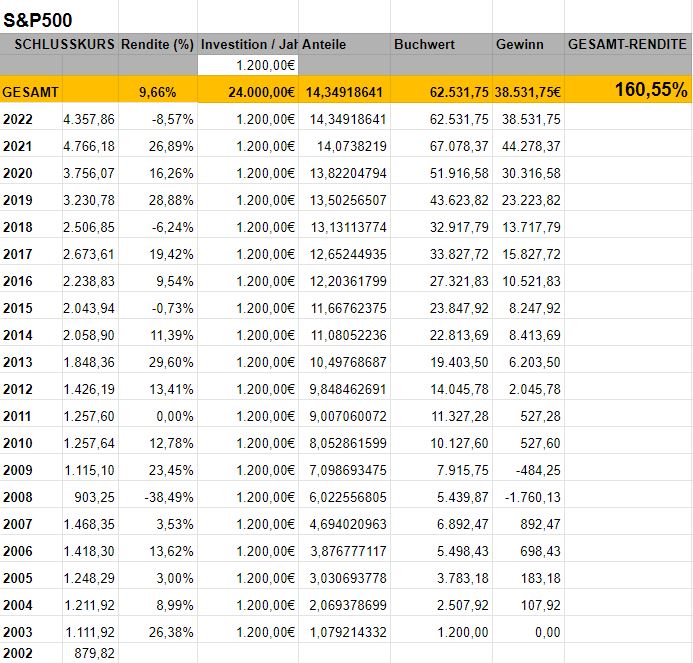The image size is (693, 663).
Task: Click the GESAMT-RENDITE column header
Action: coord(628,44)
